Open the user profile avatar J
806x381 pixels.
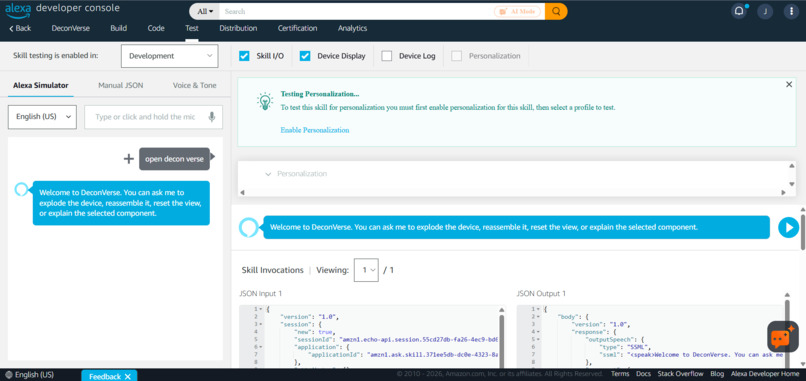tap(765, 11)
